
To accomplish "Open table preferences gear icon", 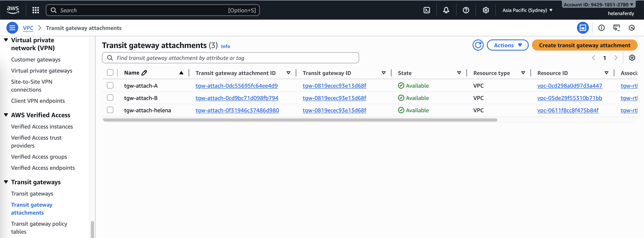I will tap(632, 58).
